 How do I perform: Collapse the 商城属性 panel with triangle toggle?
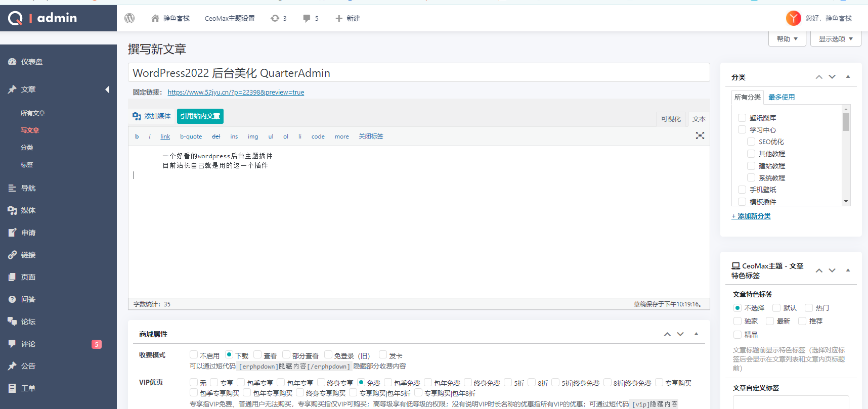click(696, 334)
